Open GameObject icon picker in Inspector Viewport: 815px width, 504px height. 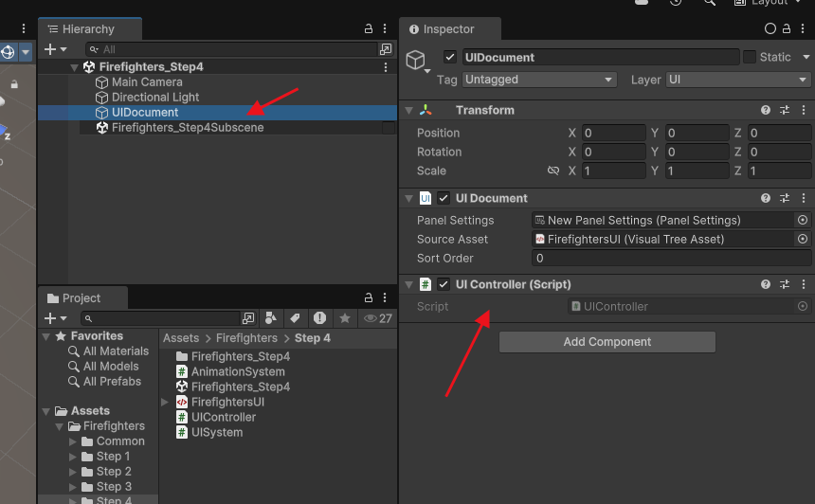(417, 62)
